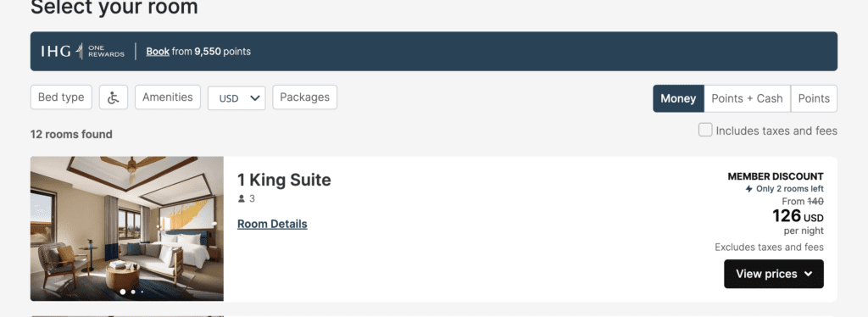Switch to the Money tab
This screenshot has height=317, width=868.
pyautogui.click(x=678, y=98)
